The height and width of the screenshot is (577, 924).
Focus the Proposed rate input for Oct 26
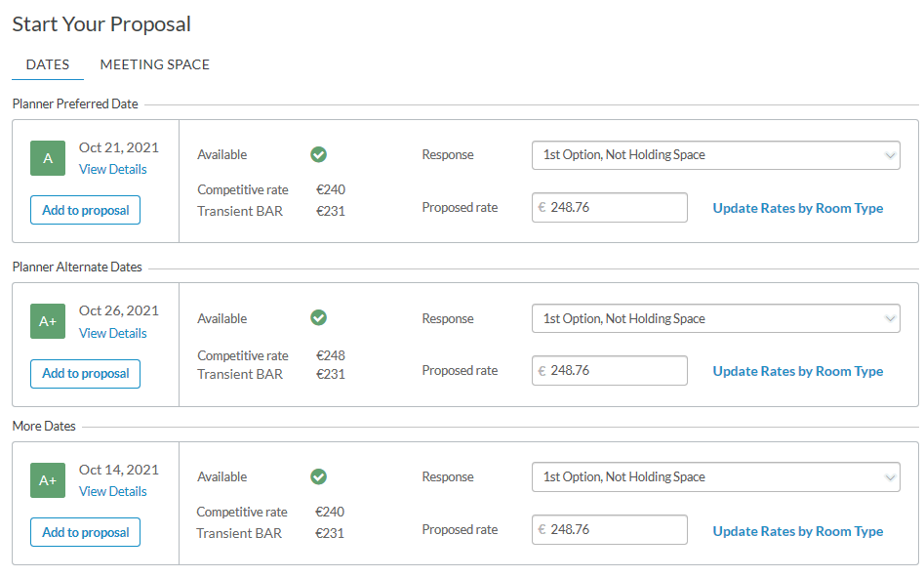coord(615,371)
